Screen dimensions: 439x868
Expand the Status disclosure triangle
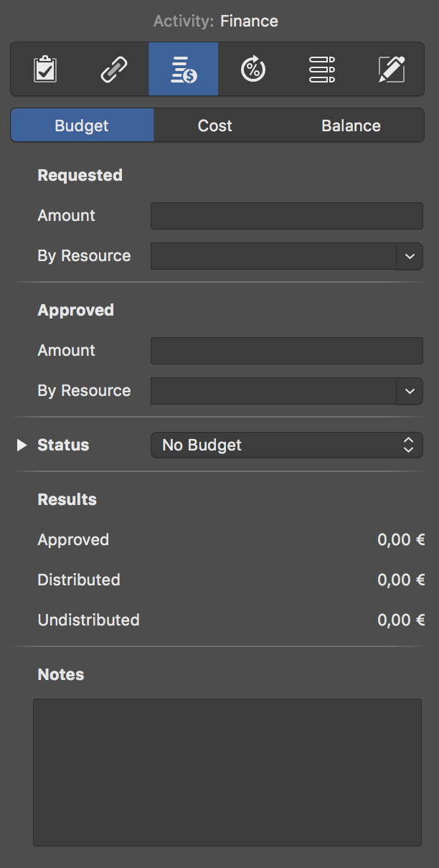click(x=22, y=445)
